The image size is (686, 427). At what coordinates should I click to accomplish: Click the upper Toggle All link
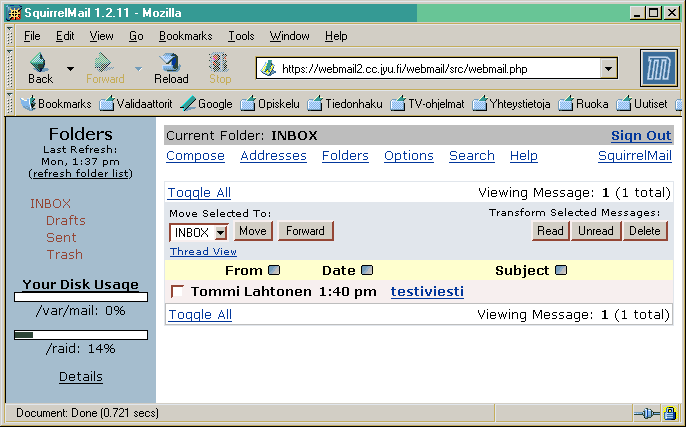tap(200, 192)
